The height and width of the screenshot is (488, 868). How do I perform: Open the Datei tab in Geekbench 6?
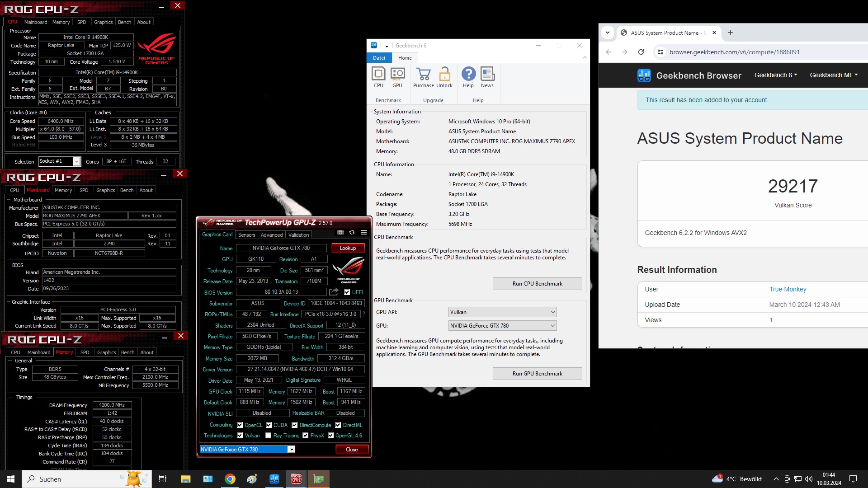(379, 58)
